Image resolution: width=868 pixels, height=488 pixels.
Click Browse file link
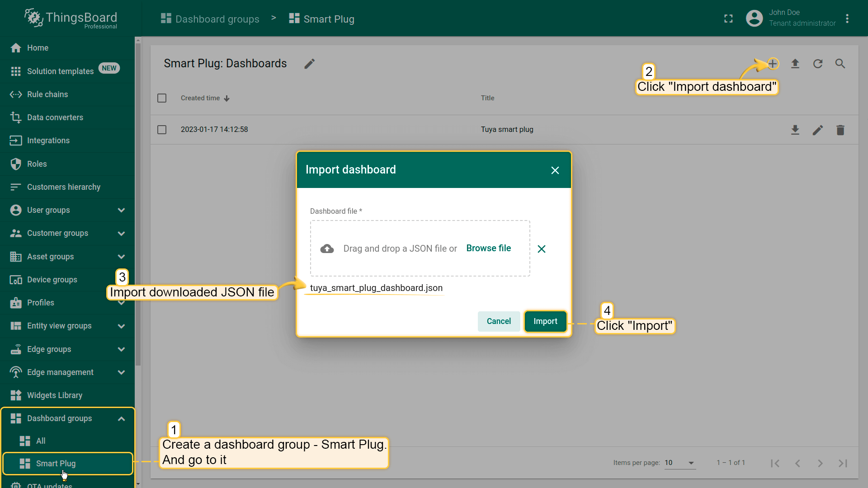[x=488, y=248]
